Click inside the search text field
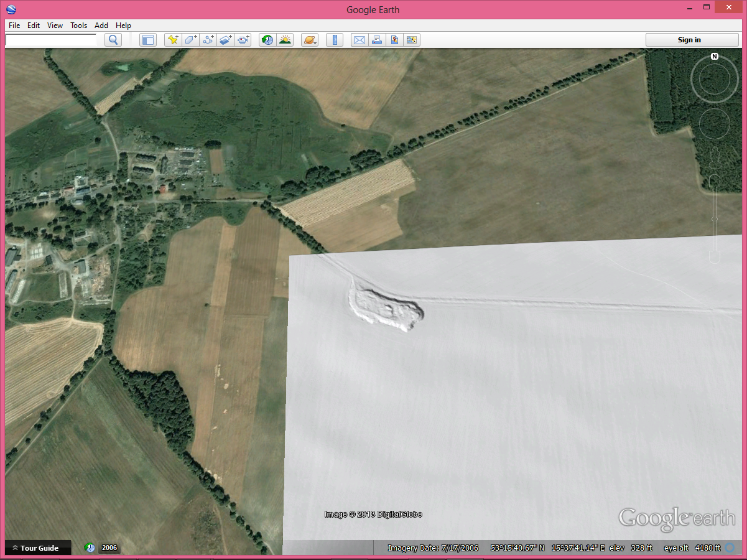The width and height of the screenshot is (747, 560). coord(51,39)
